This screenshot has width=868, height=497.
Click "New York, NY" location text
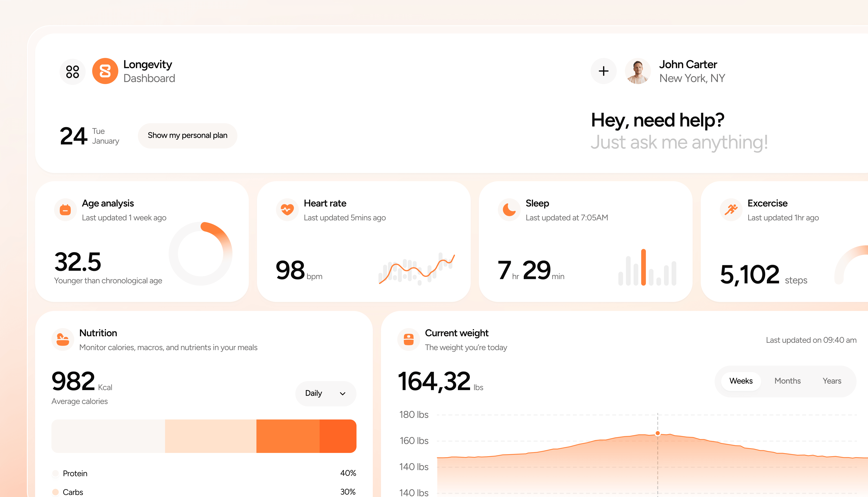coord(692,78)
